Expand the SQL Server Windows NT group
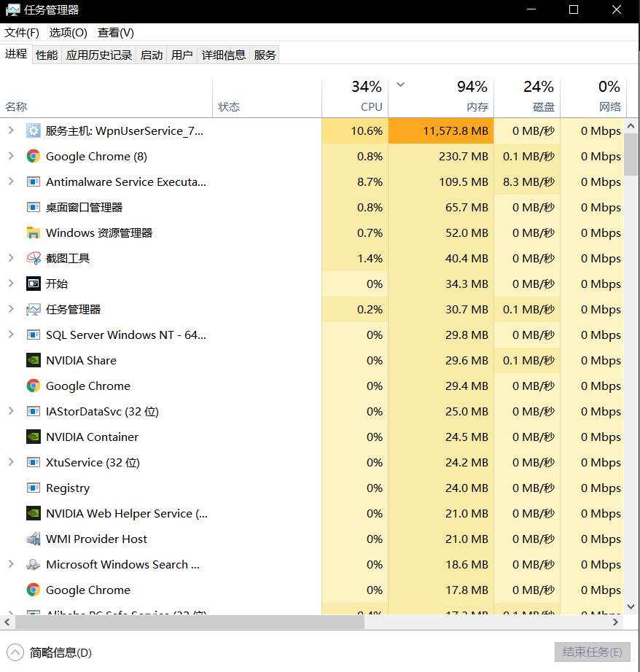The image size is (640, 672). coord(11,335)
